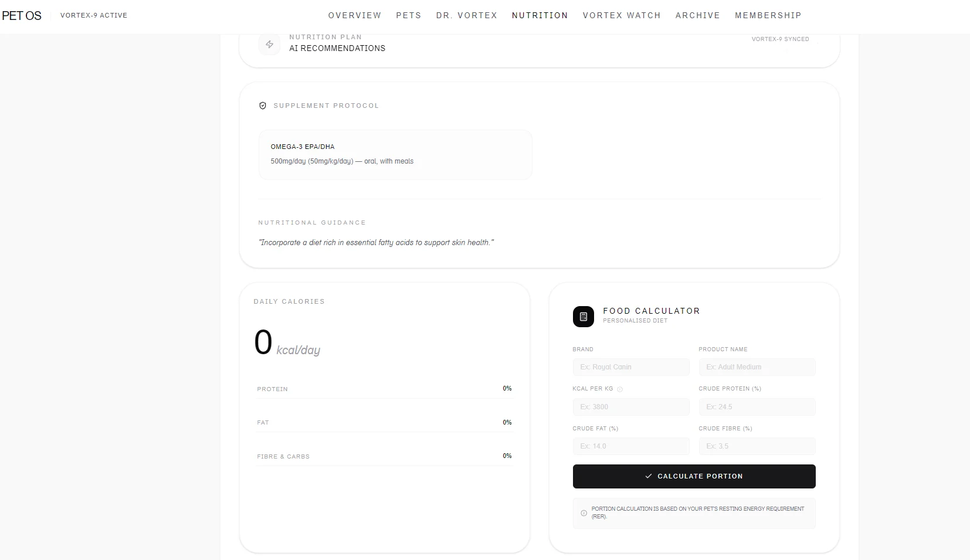The height and width of the screenshot is (560, 970).
Task: Click the Crude Protein (%) input field
Action: [x=757, y=407]
